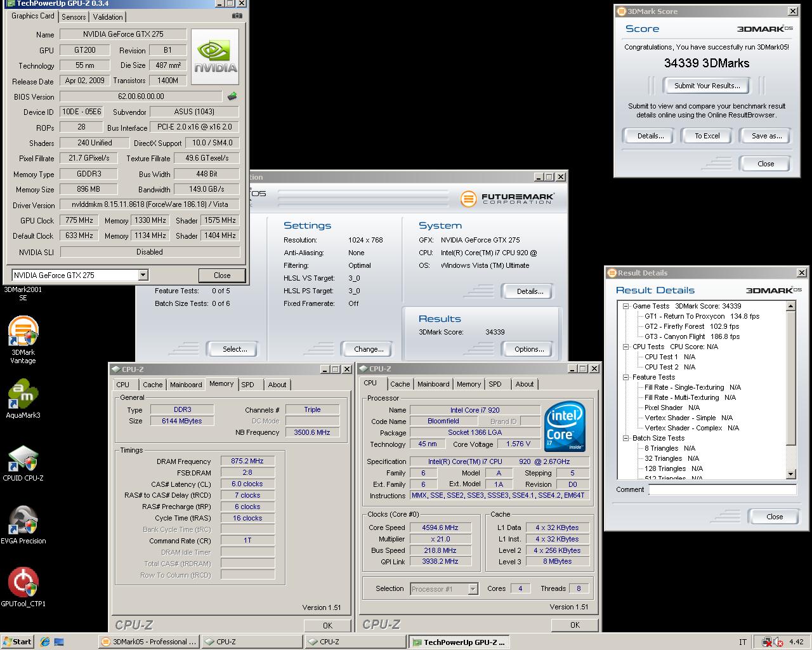Switch to 3DMark05 - Professional taskbar item
The image size is (812, 650).
coord(149,642)
